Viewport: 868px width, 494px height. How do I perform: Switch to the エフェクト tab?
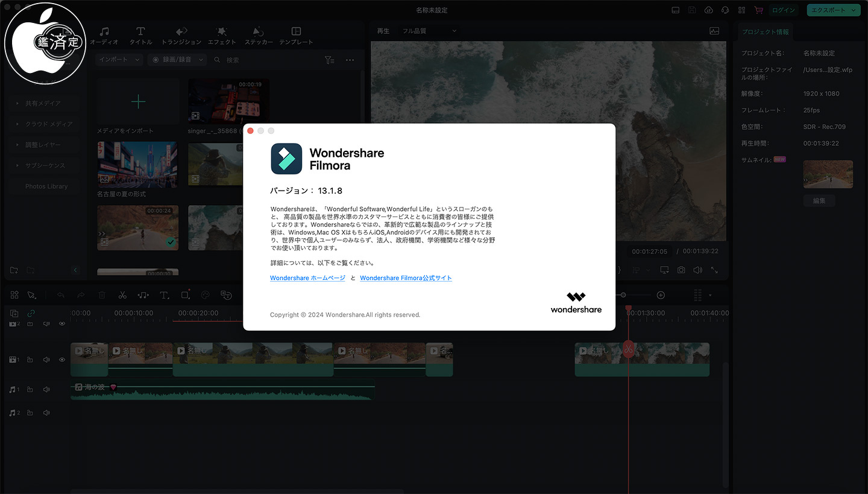pos(222,36)
